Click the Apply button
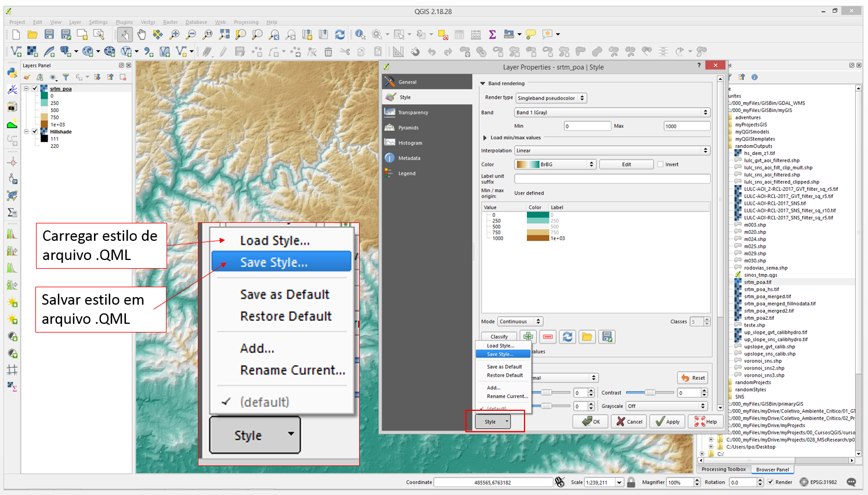Screen dimensions: 868x495 tap(667, 422)
